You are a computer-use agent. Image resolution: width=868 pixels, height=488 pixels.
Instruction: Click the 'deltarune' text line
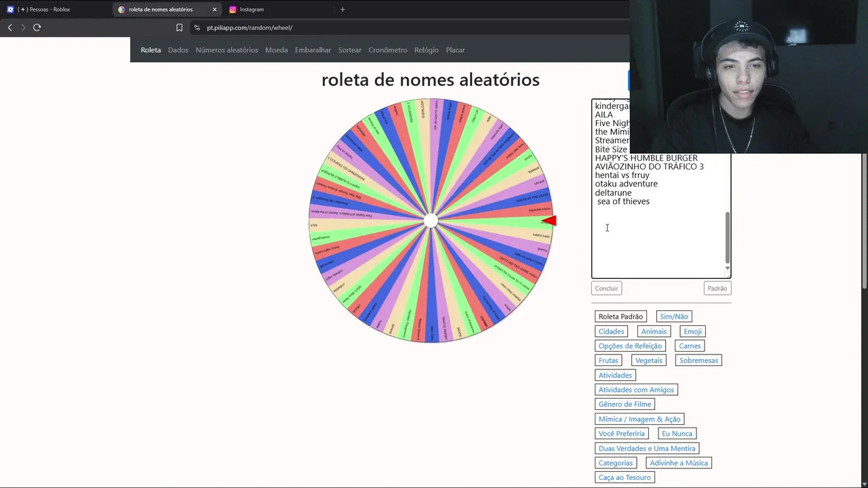tap(613, 192)
